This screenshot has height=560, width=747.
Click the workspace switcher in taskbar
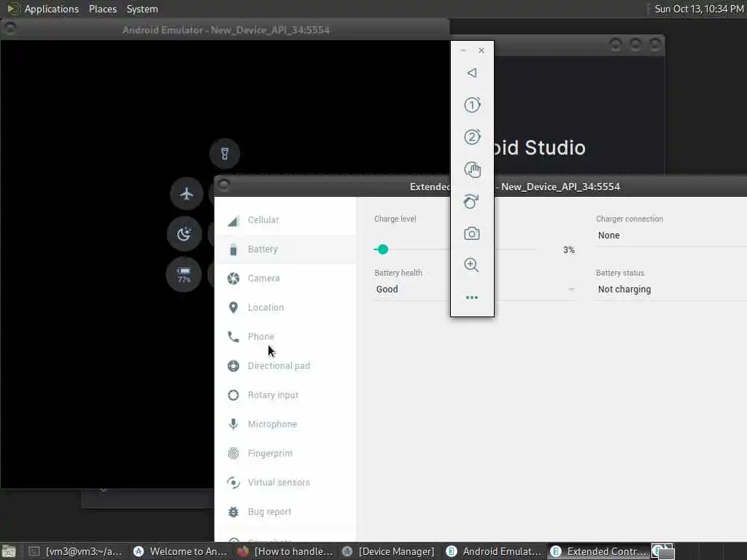[x=662, y=552]
